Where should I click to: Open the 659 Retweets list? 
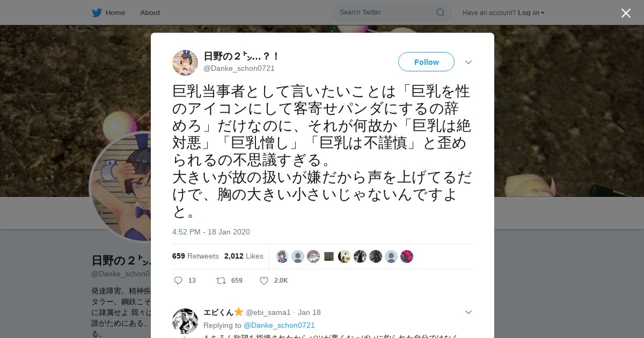point(195,256)
